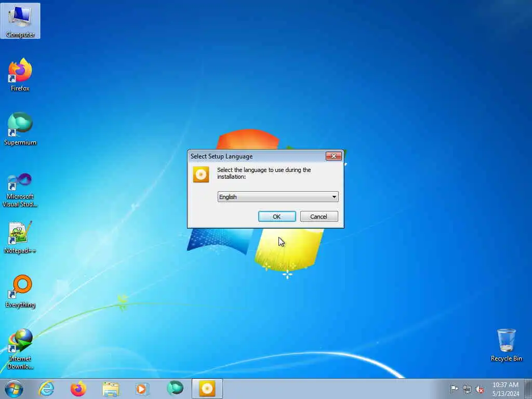Launch Firefox from the taskbar
Viewport: 532px width, 399px height.
click(x=78, y=389)
